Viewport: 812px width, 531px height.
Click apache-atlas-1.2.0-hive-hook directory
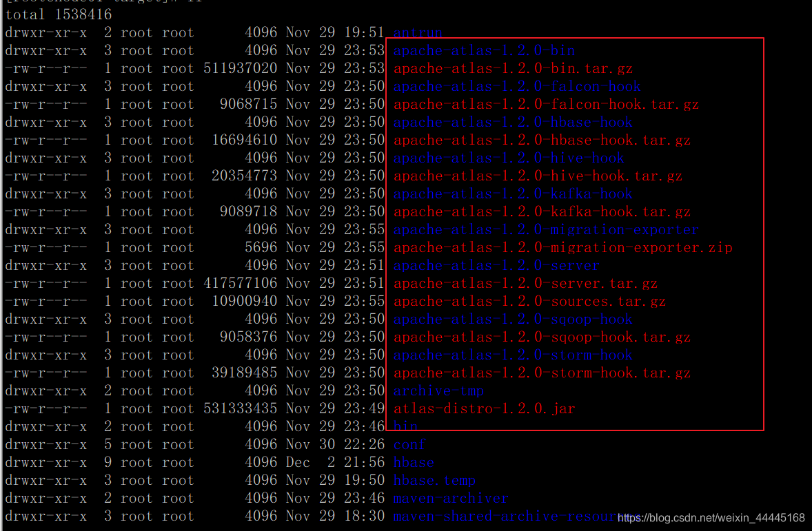coord(509,158)
